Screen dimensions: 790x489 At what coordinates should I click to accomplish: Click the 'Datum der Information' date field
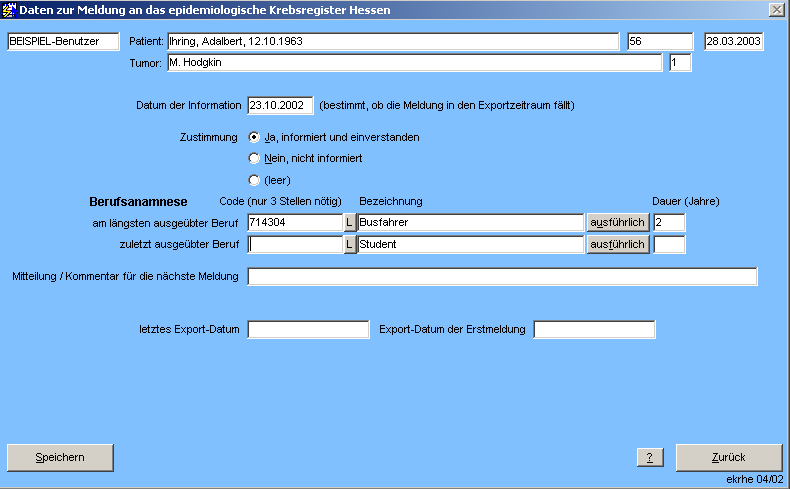click(280, 105)
